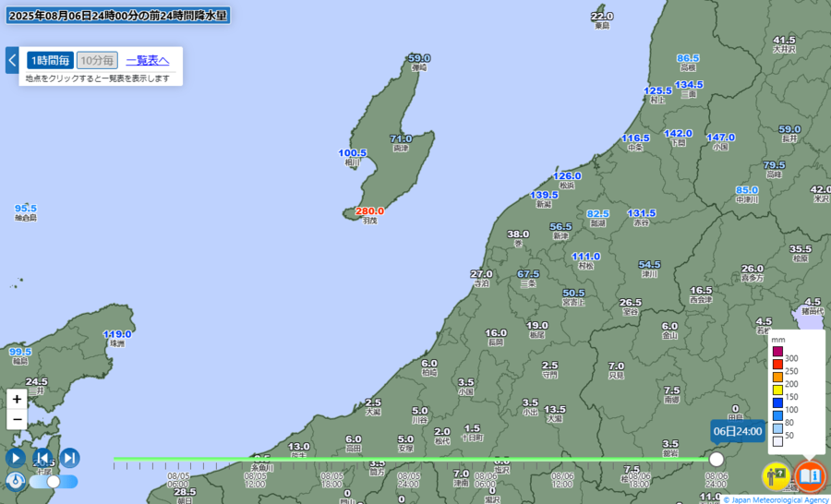Step forward to next time frame
831x504 pixels.
(69, 458)
